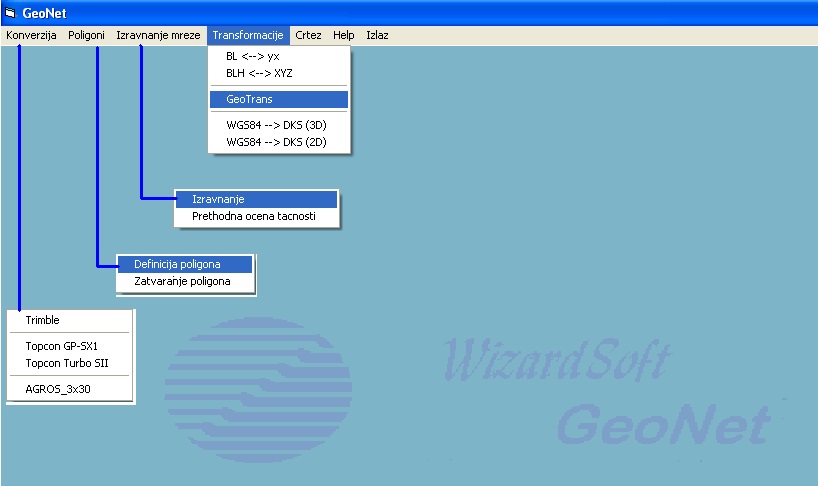Choose WGS84 --> DKS (3D) option
The height and width of the screenshot is (486, 818).
click(x=275, y=126)
